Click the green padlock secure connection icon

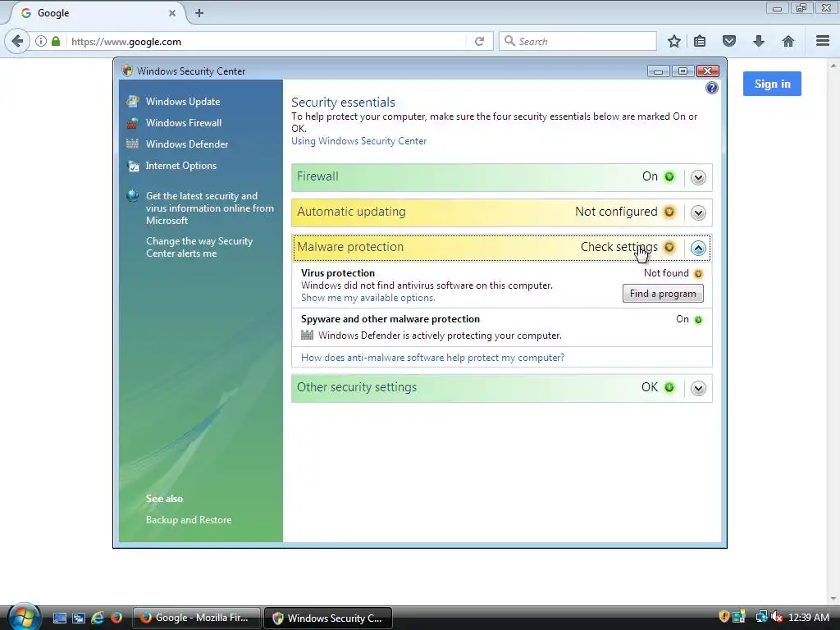[x=56, y=41]
